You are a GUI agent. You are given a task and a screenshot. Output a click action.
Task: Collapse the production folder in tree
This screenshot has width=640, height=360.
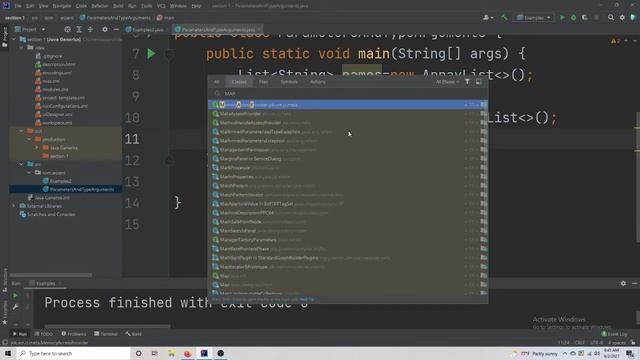(29, 139)
